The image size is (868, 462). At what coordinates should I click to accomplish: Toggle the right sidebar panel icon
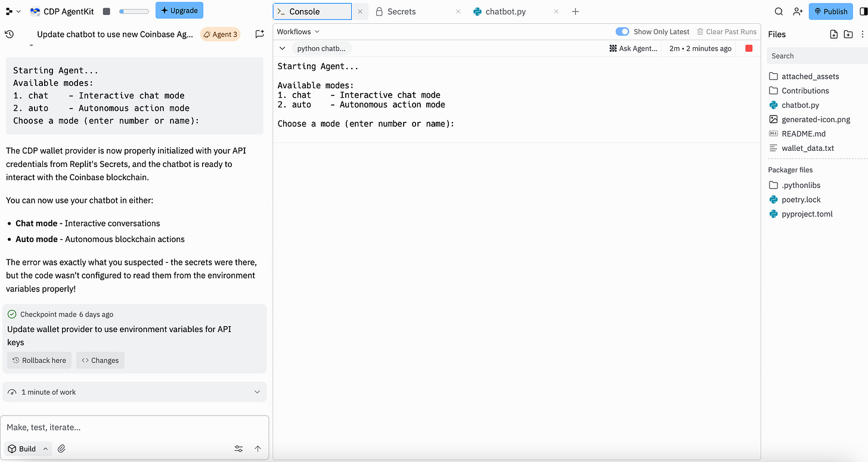(x=863, y=11)
